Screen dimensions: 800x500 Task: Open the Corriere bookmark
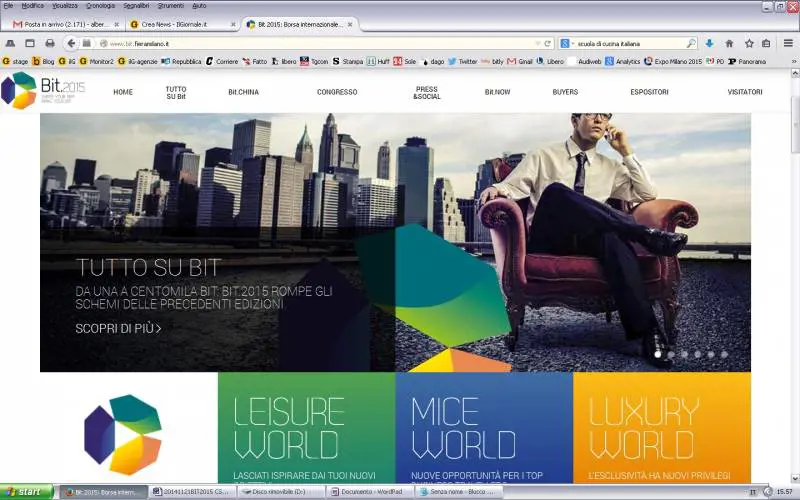[222, 61]
